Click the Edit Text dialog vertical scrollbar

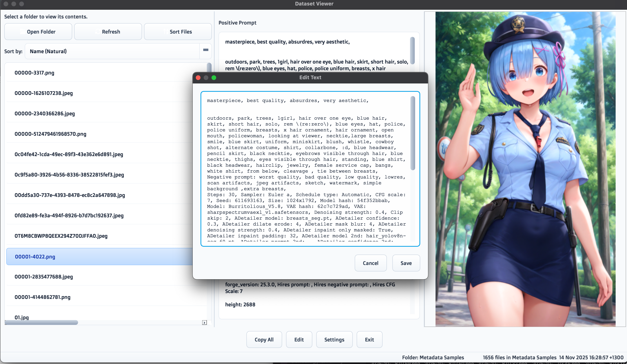pyautogui.click(x=413, y=133)
